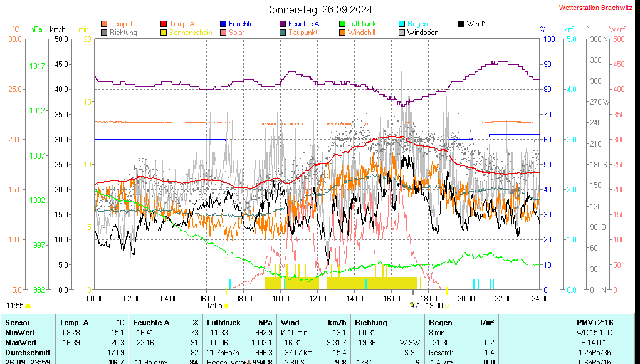Click the sun icon next to 07:05
Screen dimensions: 640x364
point(226,306)
